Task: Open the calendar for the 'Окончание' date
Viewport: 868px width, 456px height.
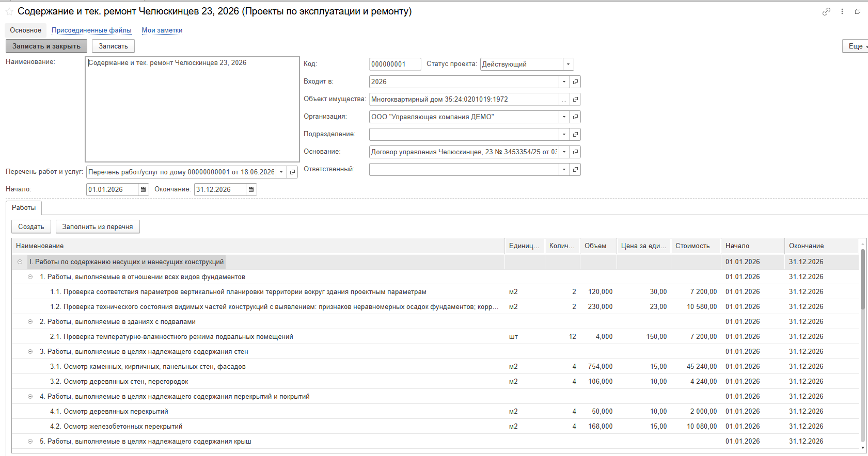Action: [251, 189]
